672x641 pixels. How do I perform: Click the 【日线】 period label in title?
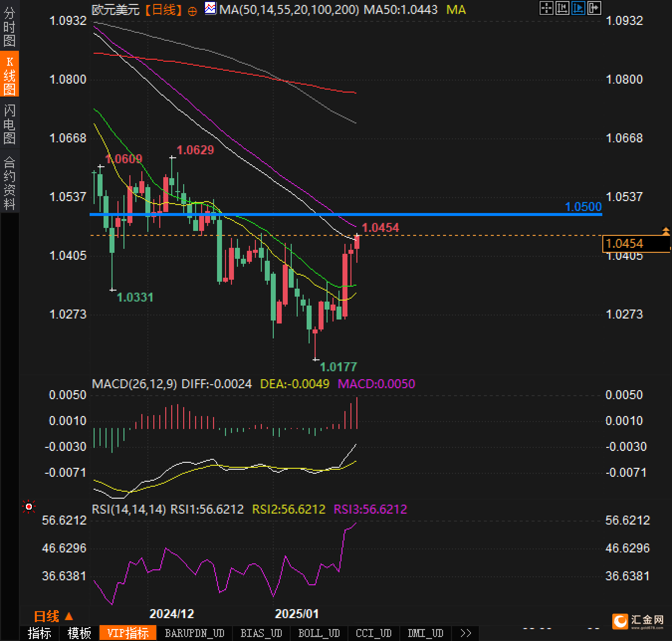[x=164, y=9]
